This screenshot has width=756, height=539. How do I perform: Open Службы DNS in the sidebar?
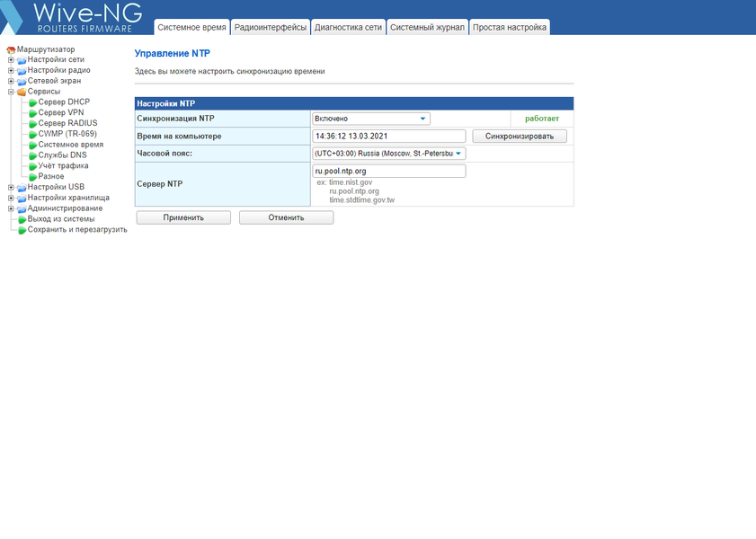pos(62,155)
